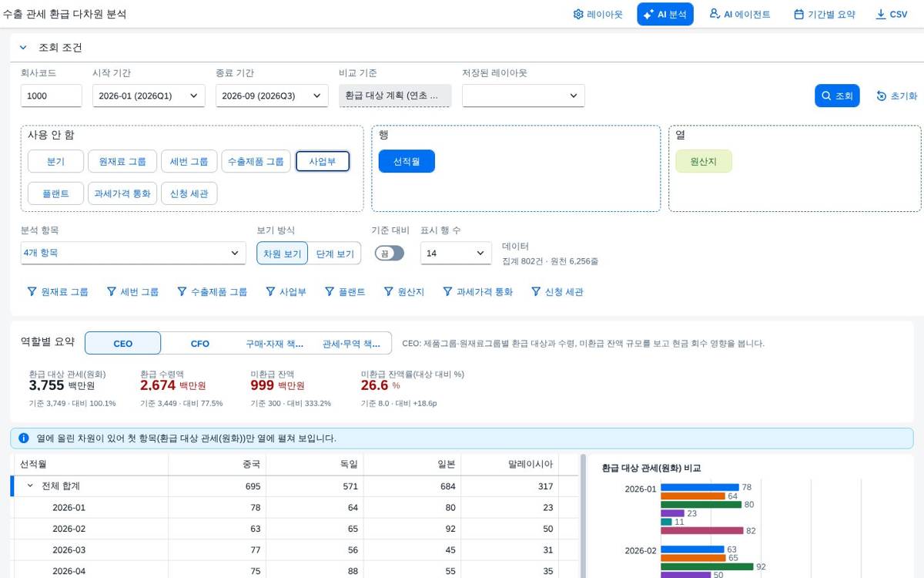Click the 미환급 잔액 KPI value 999
Screen dimensions: 924x578
(263, 385)
